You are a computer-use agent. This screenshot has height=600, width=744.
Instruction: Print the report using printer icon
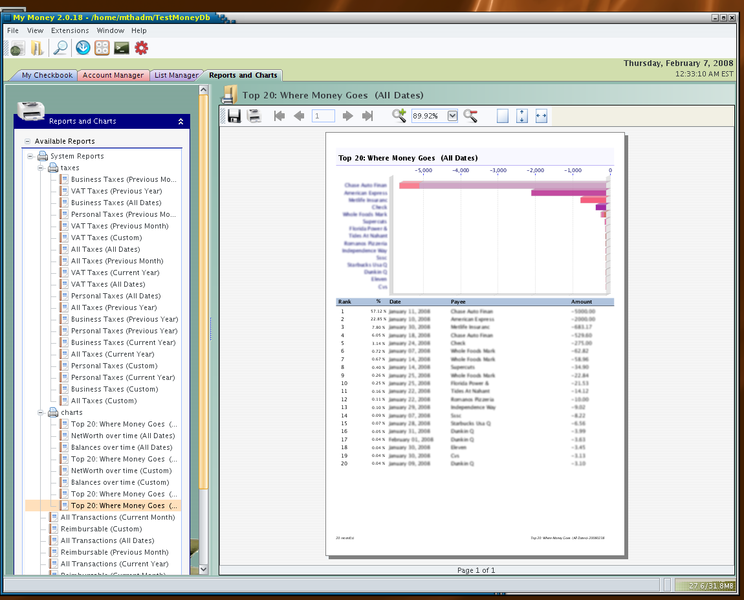(254, 116)
